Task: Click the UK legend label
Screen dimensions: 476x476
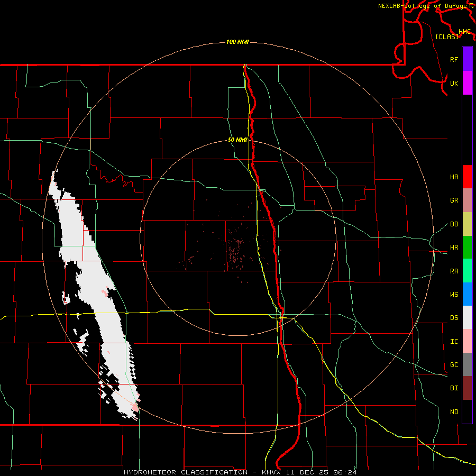Action: tap(454, 83)
